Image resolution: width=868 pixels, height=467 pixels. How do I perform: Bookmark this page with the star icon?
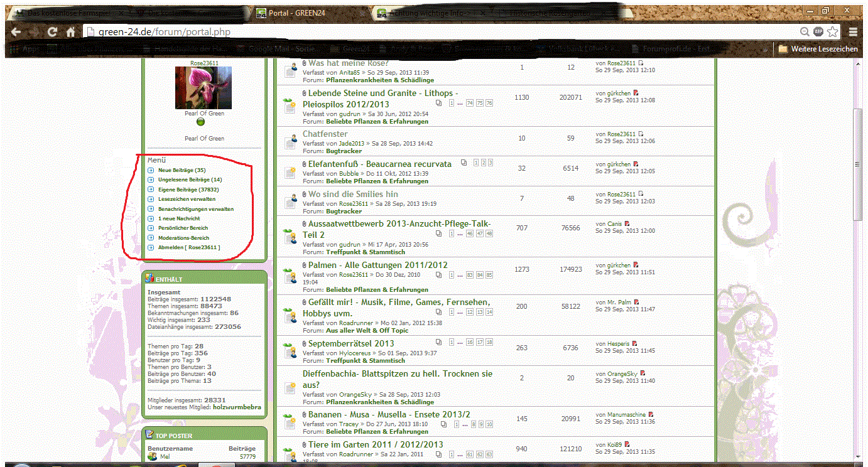833,32
